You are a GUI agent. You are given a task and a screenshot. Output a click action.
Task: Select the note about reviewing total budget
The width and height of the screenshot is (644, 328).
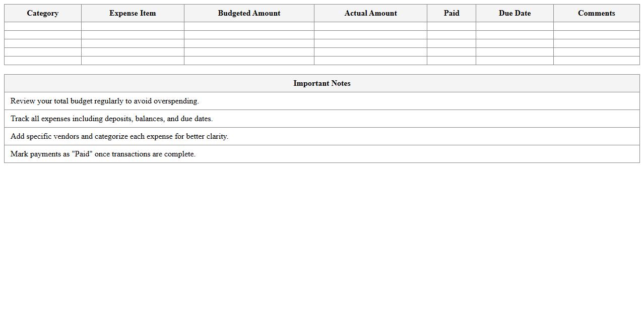coord(105,101)
